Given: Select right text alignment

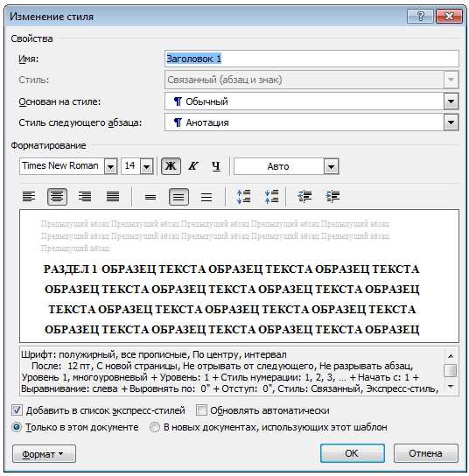Looking at the screenshot, I should pyautogui.click(x=85, y=197).
